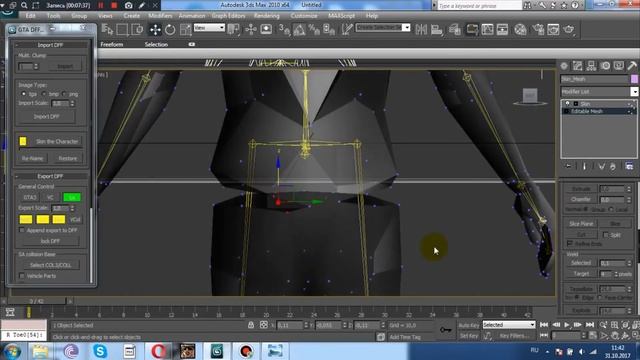Open the Material Editor
The width and height of the screenshot is (640, 360).
520,29
